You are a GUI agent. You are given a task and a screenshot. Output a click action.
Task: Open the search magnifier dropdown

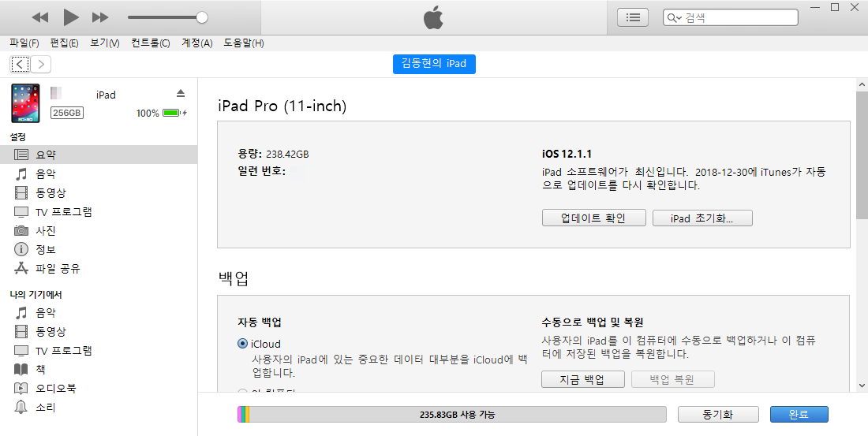tap(674, 18)
